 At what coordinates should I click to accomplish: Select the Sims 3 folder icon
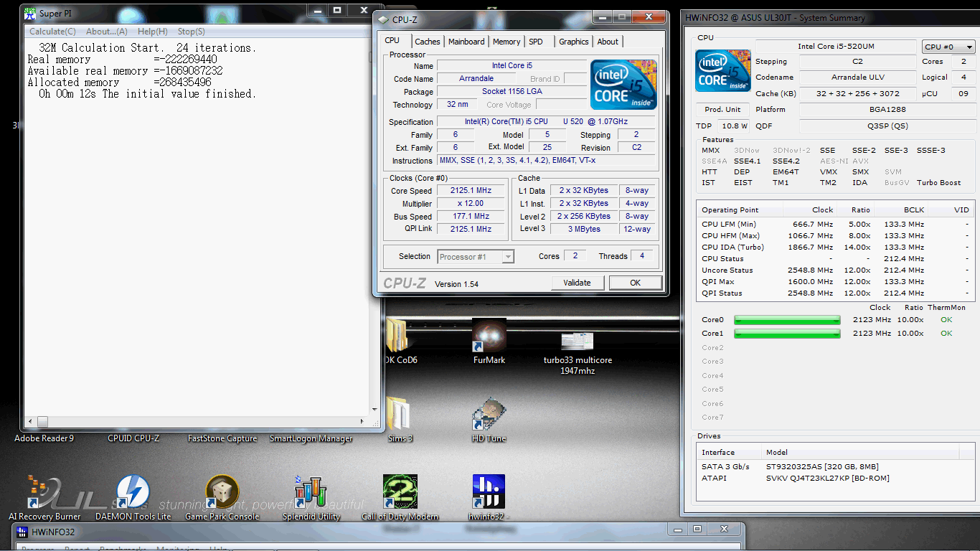(400, 420)
